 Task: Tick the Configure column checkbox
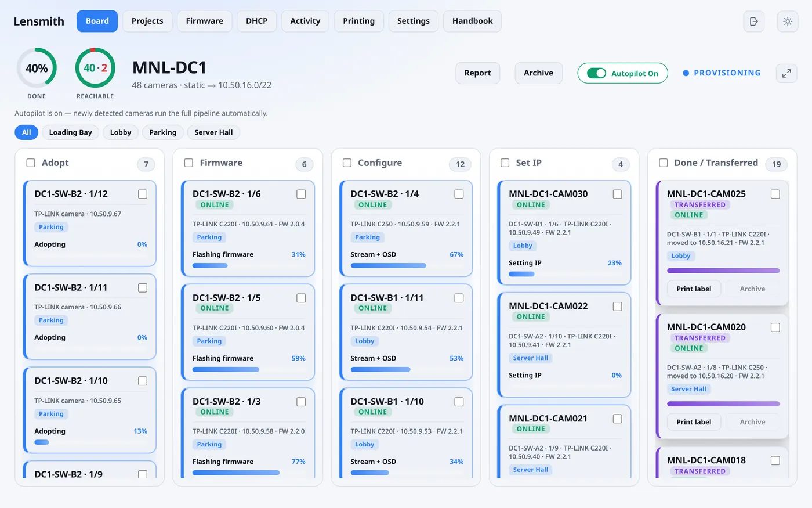(347, 163)
